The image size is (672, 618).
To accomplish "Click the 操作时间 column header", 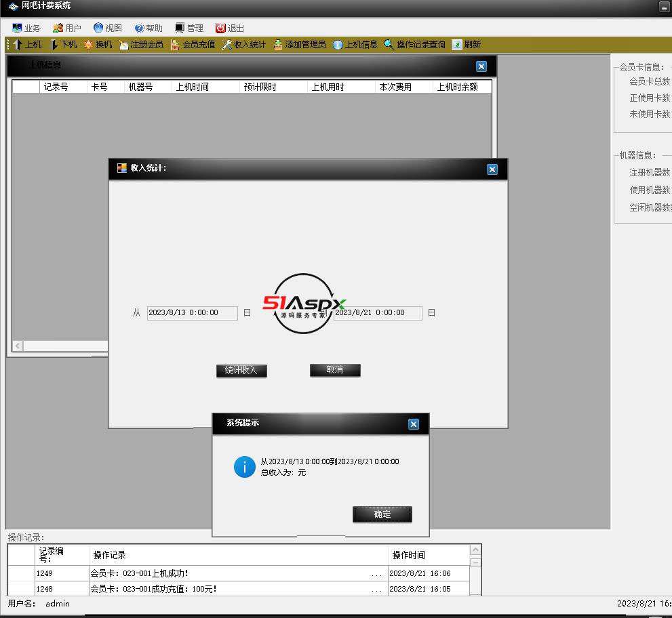I will [429, 555].
